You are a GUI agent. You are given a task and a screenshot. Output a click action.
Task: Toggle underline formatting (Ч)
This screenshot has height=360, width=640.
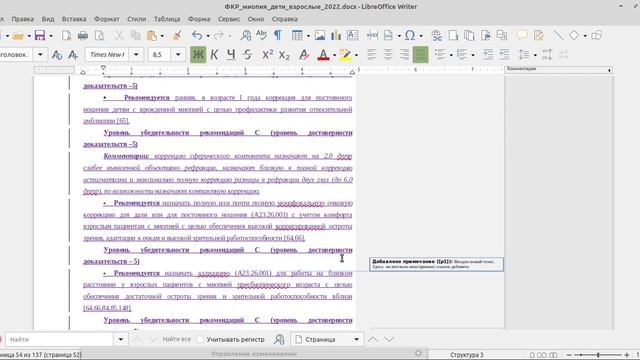pos(231,54)
